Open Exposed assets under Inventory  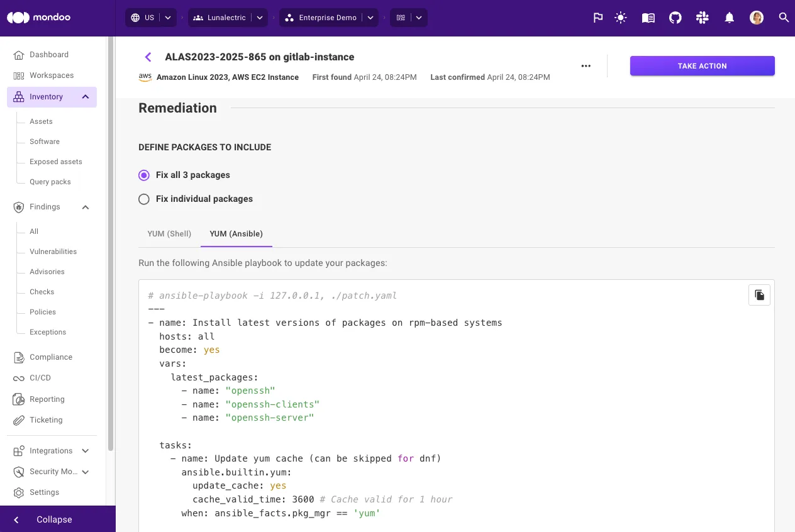point(56,162)
